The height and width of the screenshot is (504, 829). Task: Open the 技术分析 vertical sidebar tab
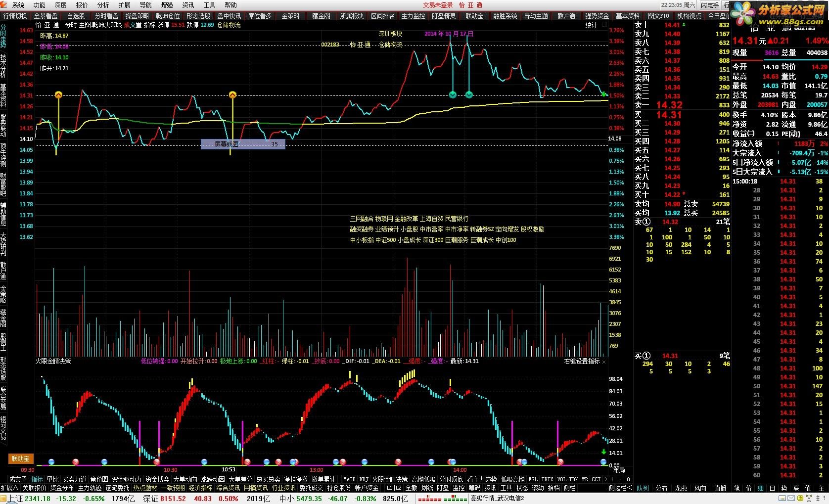pos(3,65)
